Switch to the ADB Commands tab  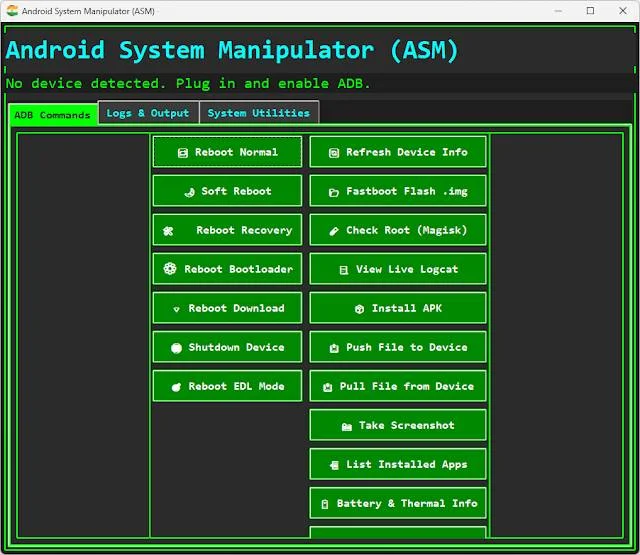click(53, 115)
